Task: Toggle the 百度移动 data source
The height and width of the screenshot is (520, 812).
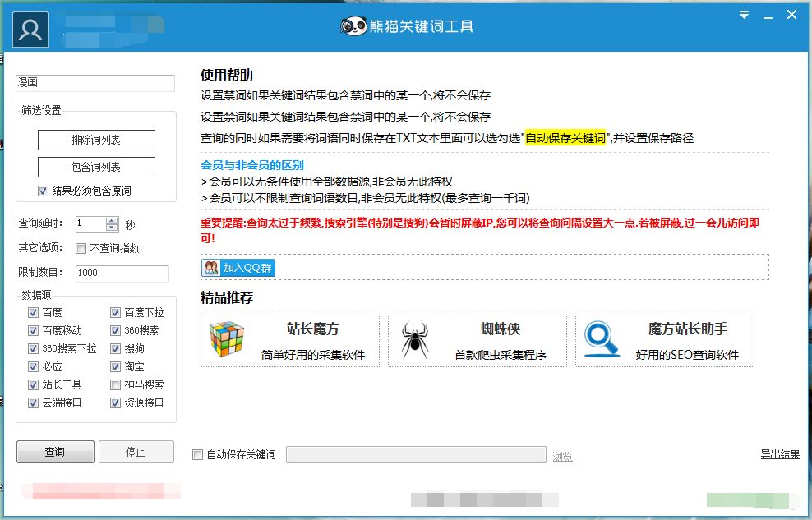Action: [x=33, y=330]
